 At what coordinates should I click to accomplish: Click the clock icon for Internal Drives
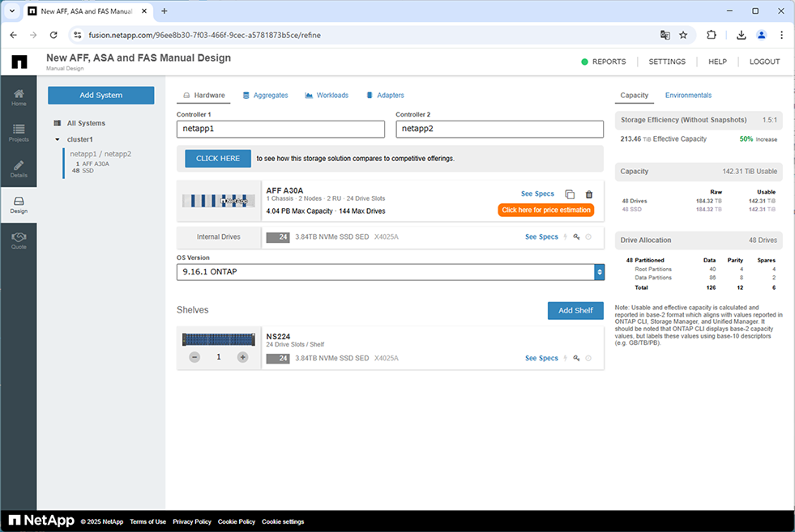click(x=588, y=236)
